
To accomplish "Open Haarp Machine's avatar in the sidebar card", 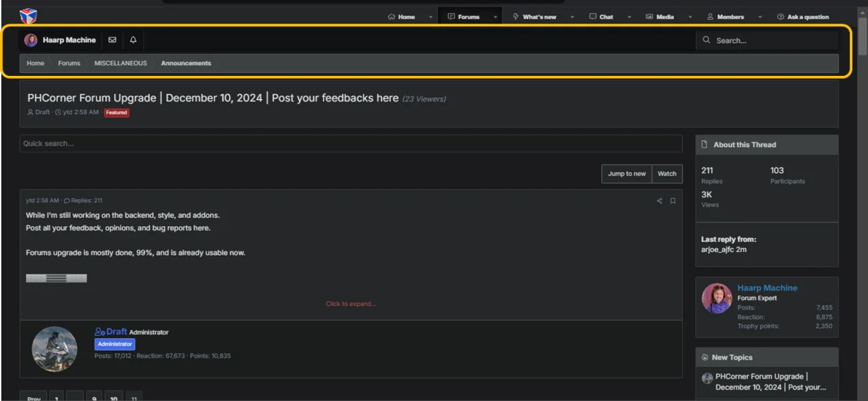I will (717, 298).
